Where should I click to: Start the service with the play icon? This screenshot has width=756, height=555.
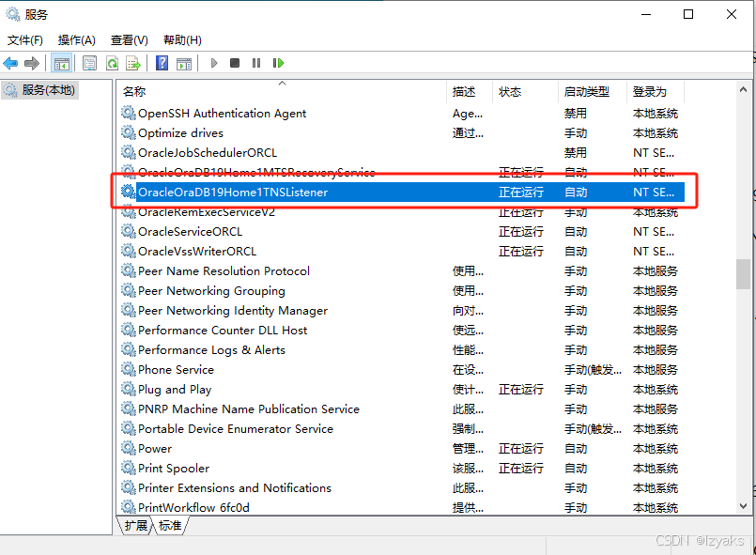(x=214, y=63)
